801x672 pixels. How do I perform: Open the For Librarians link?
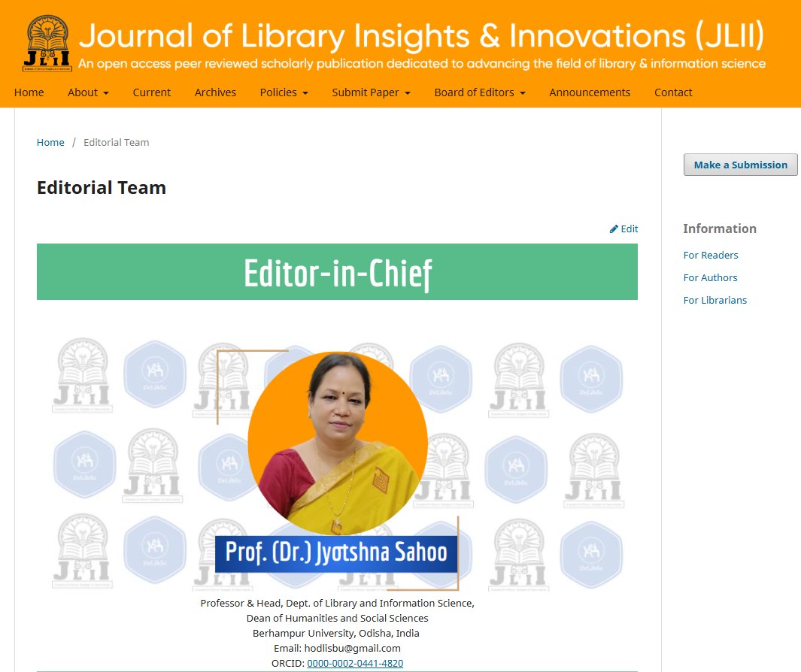(715, 300)
